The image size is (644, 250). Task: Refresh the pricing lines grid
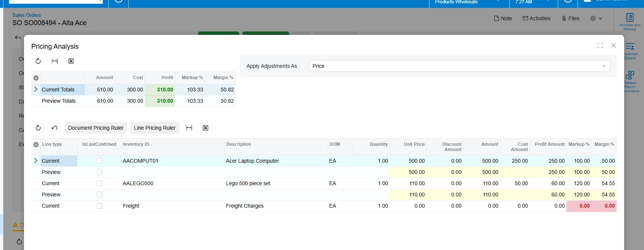coord(38,128)
